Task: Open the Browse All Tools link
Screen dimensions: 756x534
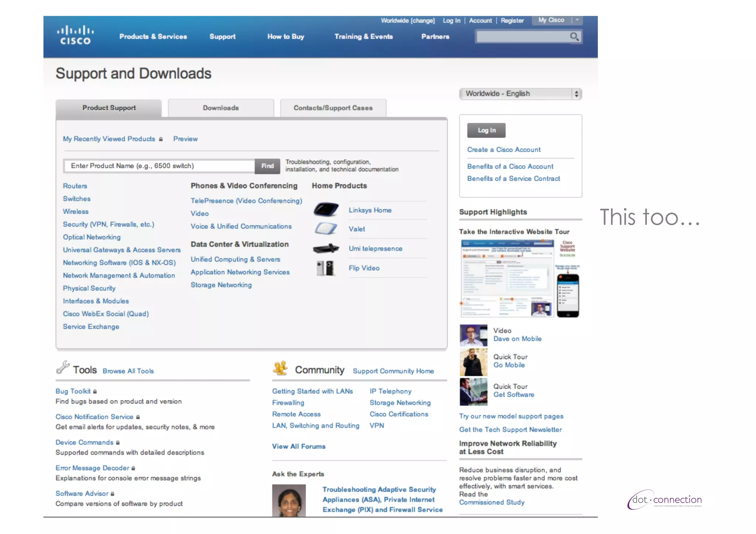Action: tap(128, 371)
